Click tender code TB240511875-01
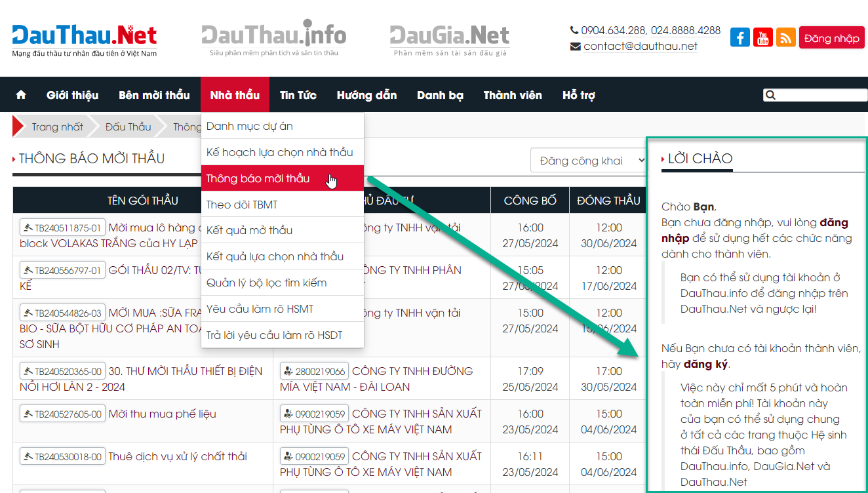Viewport: 868px width, 493px height. 62,228
